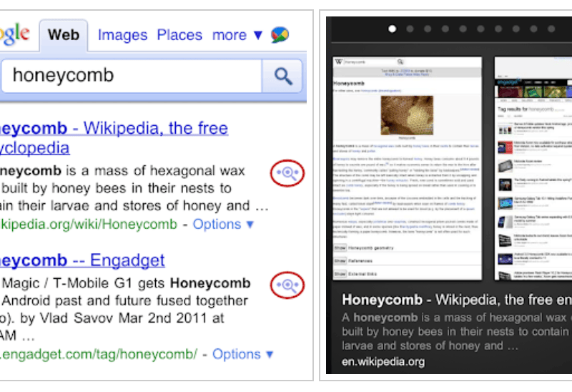This screenshot has width=572, height=392.
Task: Open instant preview for the Engadget result
Action: (287, 285)
